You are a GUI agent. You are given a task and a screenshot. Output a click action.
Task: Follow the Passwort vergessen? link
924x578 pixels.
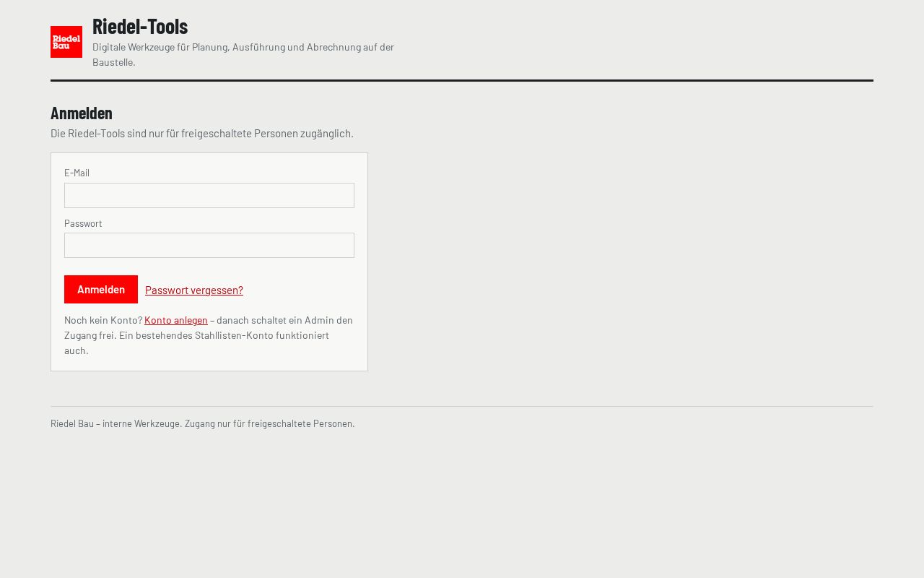pos(194,290)
